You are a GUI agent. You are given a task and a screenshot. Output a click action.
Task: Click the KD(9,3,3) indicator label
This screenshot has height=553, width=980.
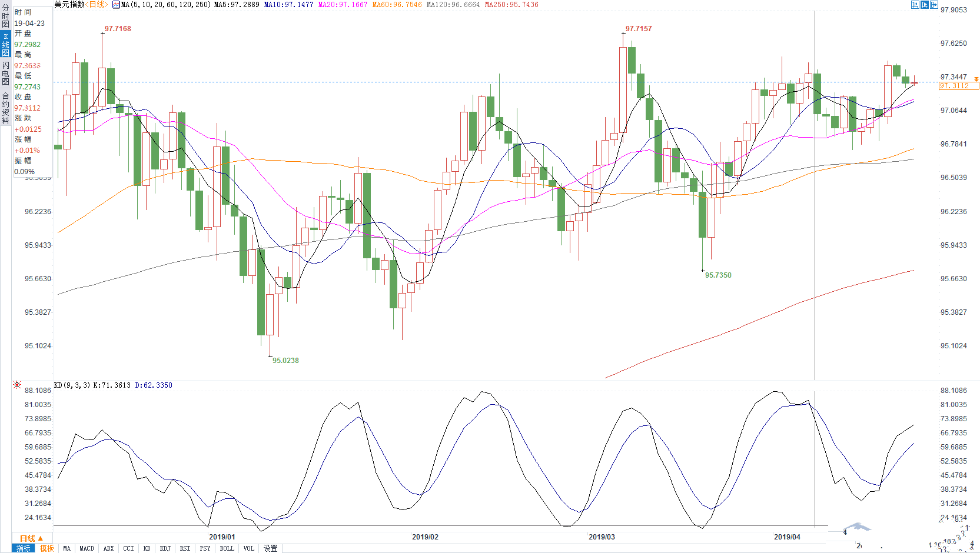pyautogui.click(x=72, y=385)
